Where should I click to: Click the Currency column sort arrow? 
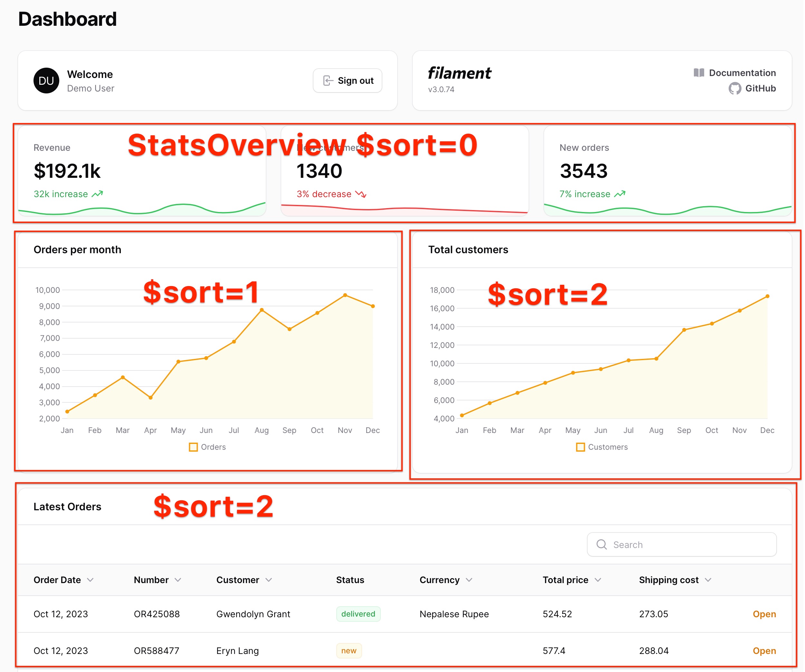click(x=469, y=580)
